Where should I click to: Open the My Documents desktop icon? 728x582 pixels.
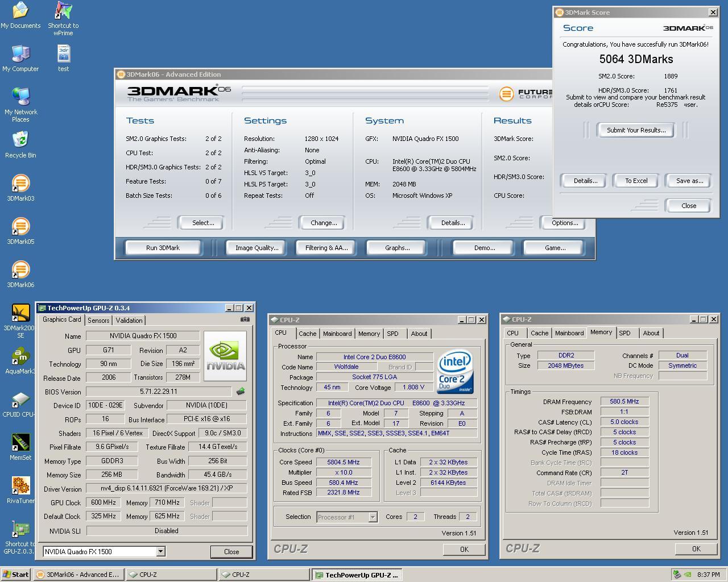20,15
